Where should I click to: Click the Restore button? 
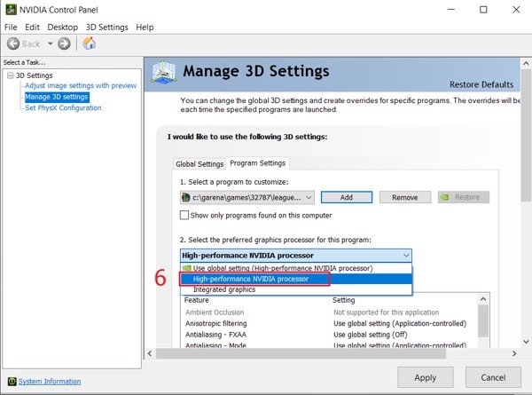pyautogui.click(x=464, y=197)
